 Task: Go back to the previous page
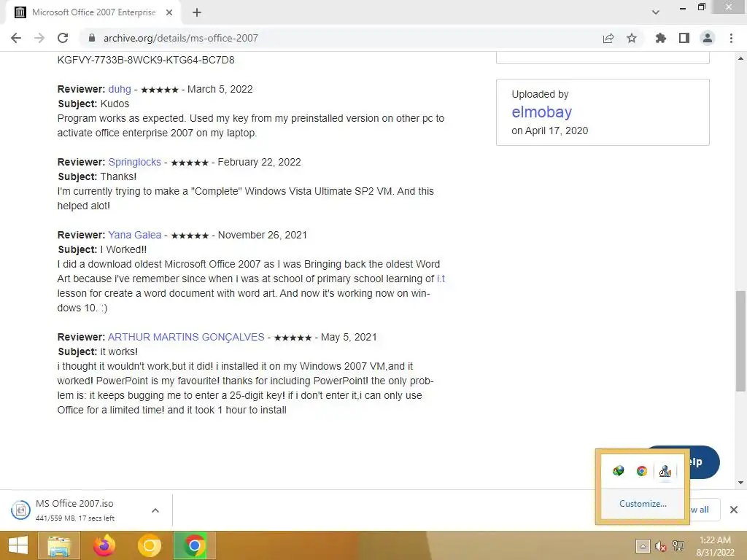[x=16, y=38]
